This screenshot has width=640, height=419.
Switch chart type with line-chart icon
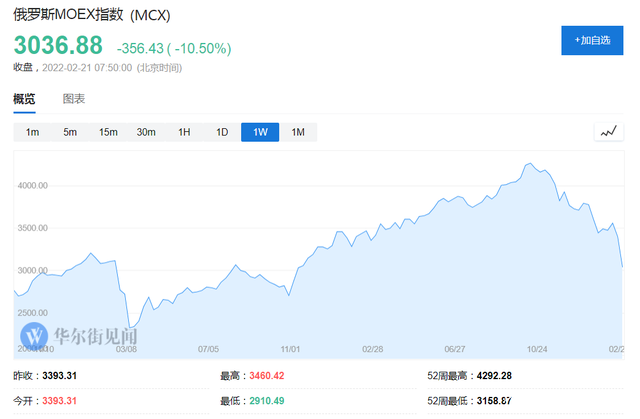609,132
